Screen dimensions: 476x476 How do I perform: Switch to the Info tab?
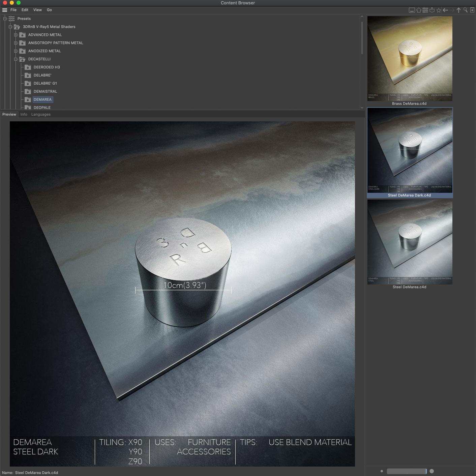coord(24,114)
